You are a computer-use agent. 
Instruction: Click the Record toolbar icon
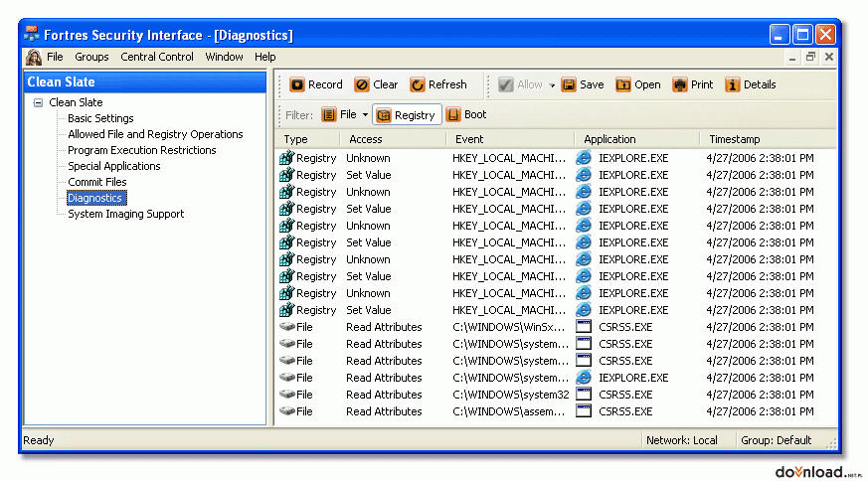coord(296,84)
